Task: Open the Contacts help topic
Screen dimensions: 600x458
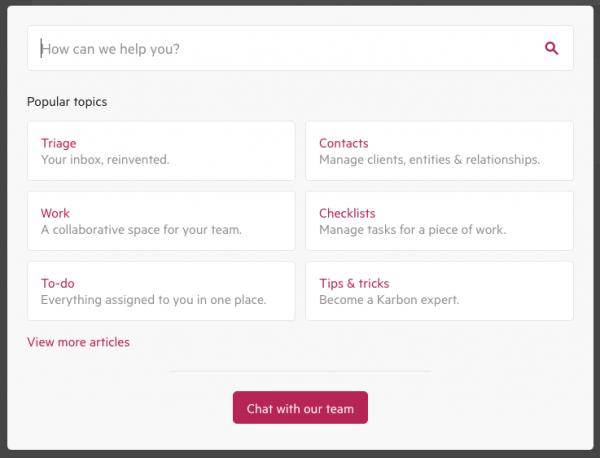Action: (x=343, y=143)
